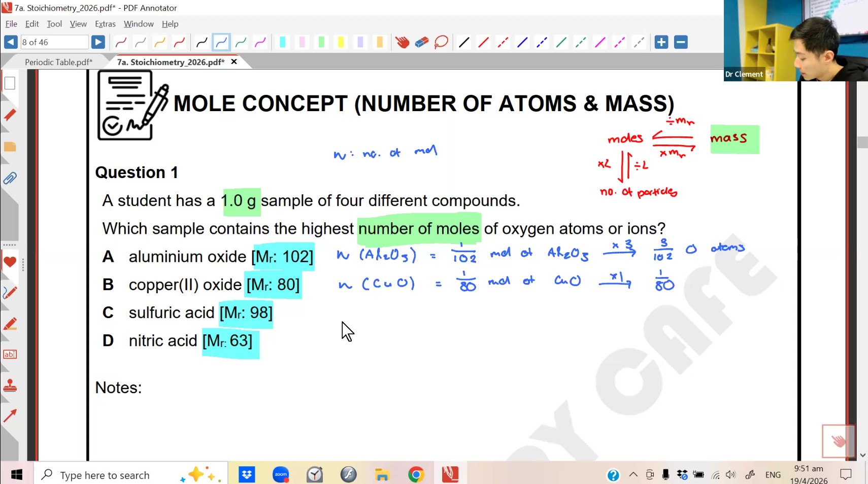Close the 7a. Stoichiometry_2026.pdf tab
Image resolution: width=868 pixels, height=484 pixels.
coord(234,61)
